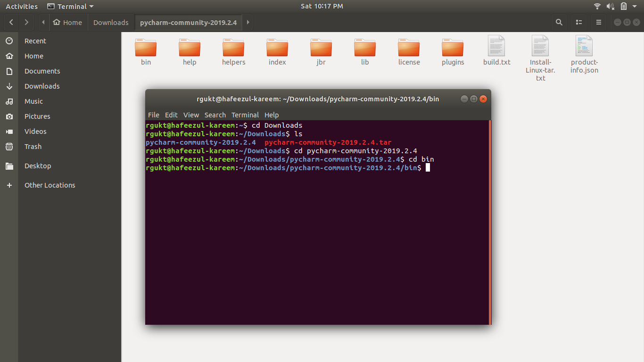Image resolution: width=644 pixels, height=362 pixels.
Task: Click the Home path bar button
Action: click(68, 22)
